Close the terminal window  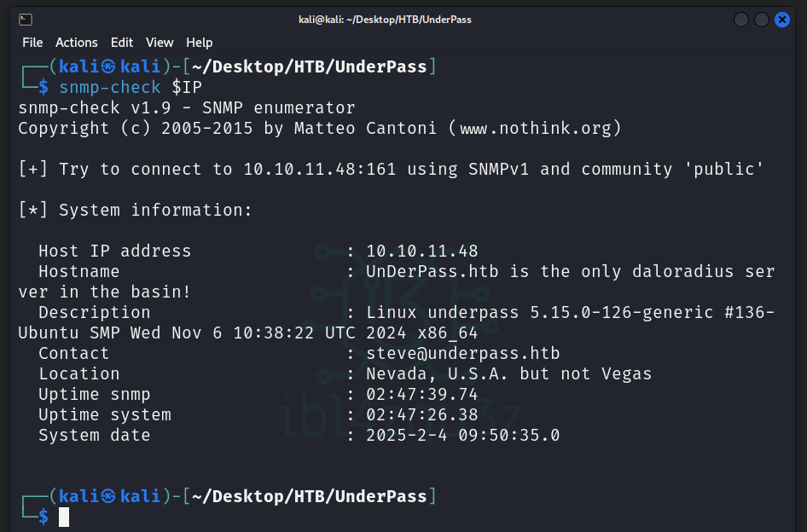782,20
